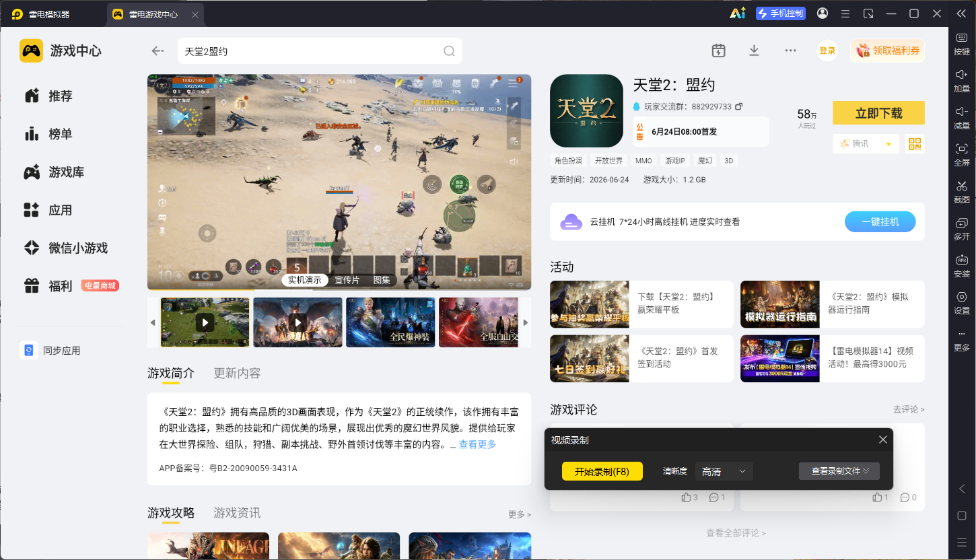Open 查看全部评论 link
Image resolution: width=976 pixels, height=560 pixels.
[x=736, y=533]
